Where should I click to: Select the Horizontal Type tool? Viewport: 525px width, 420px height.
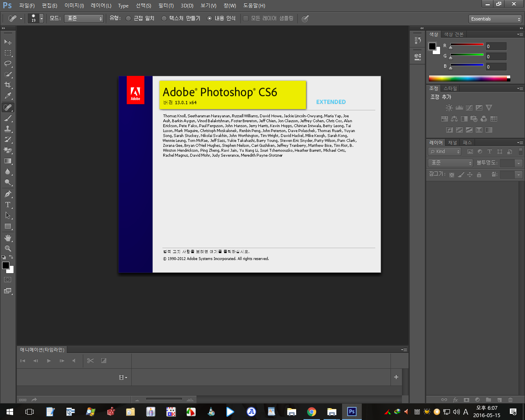8,205
